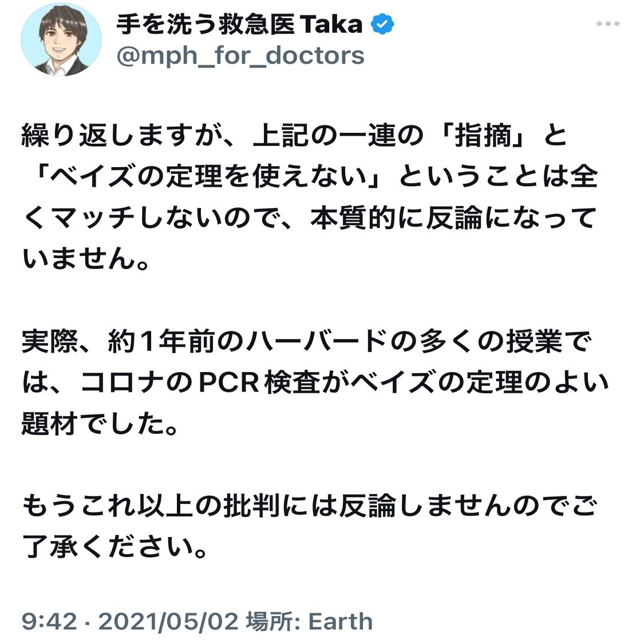Open the cartoon doctor profile avatar
This screenshot has width=644, height=644.
click(61, 39)
